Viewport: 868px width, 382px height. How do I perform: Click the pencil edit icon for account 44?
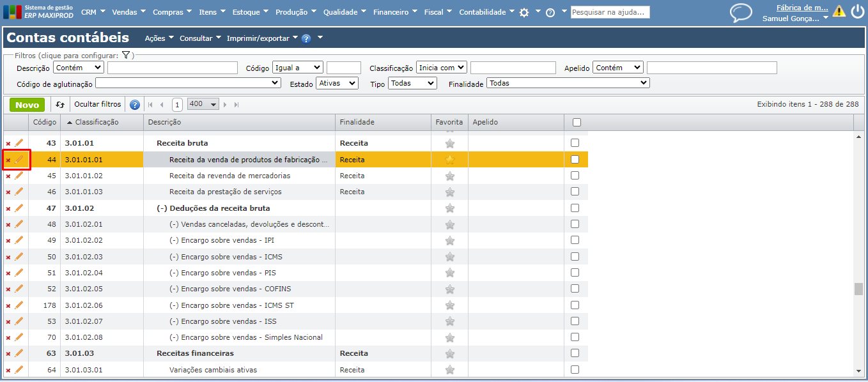click(x=19, y=160)
